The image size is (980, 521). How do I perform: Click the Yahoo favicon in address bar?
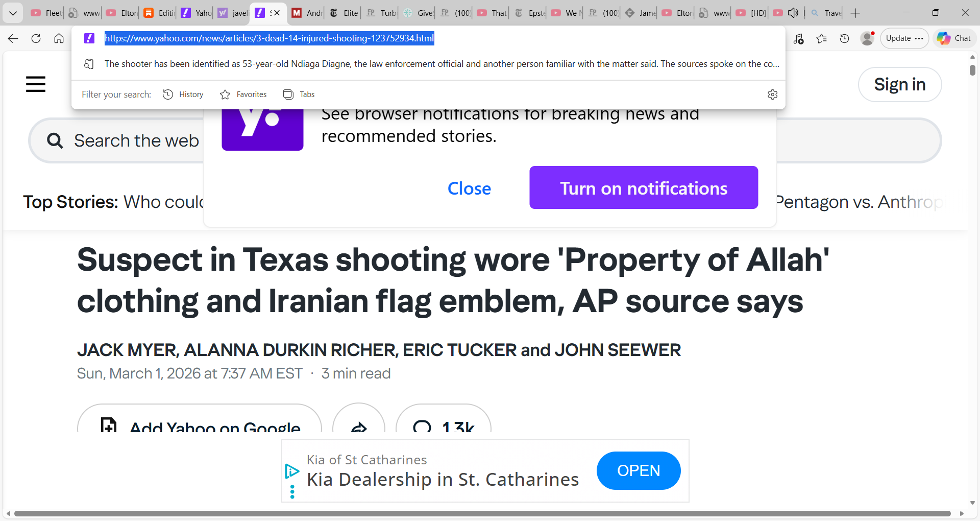coord(89,38)
